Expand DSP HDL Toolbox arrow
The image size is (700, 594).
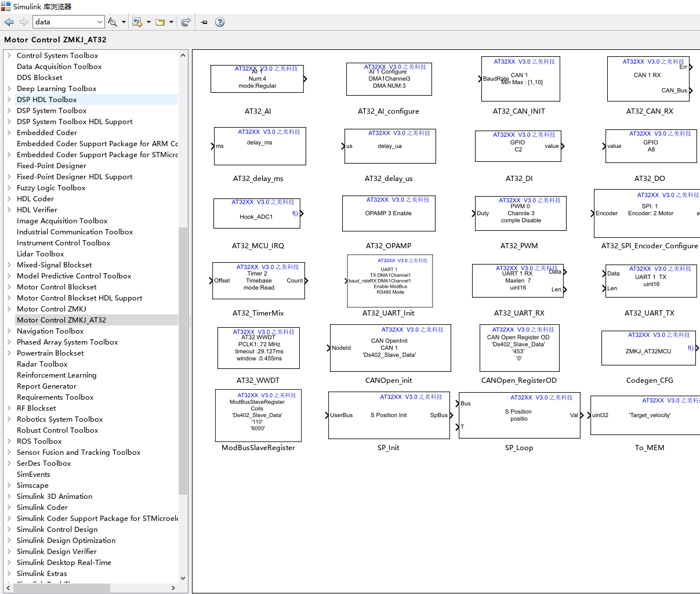coord(9,100)
